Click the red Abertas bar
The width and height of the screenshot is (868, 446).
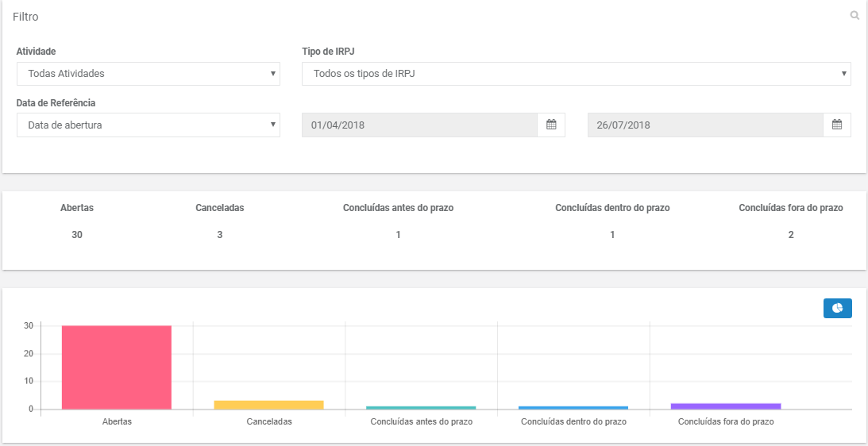tap(117, 367)
